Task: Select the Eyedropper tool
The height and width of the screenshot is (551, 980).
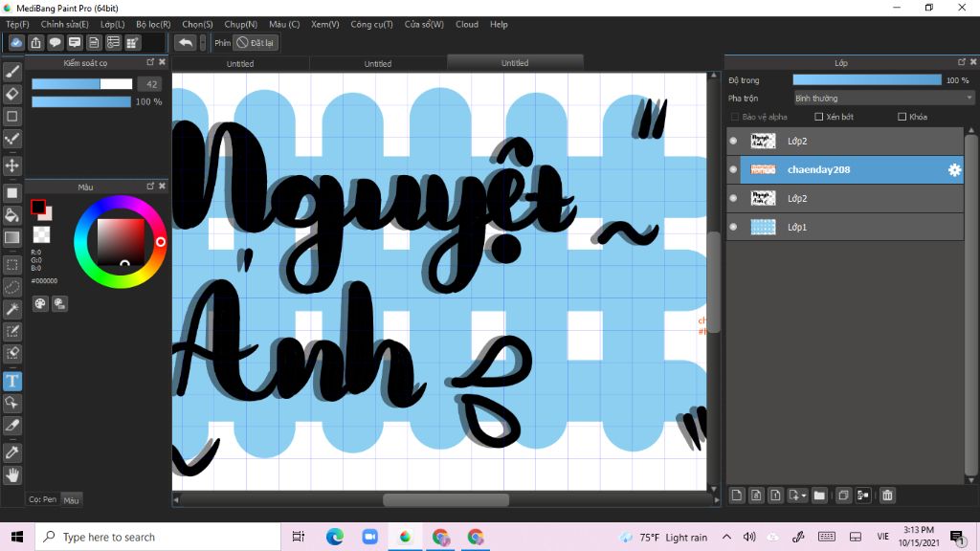Action: [11, 452]
